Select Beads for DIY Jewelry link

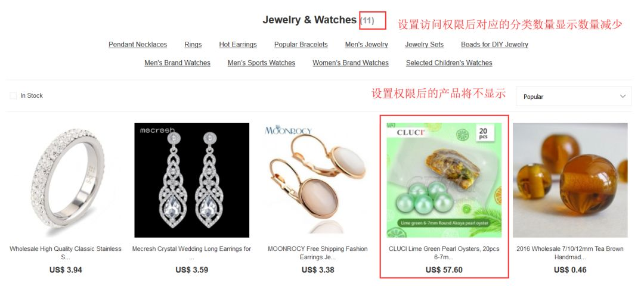pos(494,44)
